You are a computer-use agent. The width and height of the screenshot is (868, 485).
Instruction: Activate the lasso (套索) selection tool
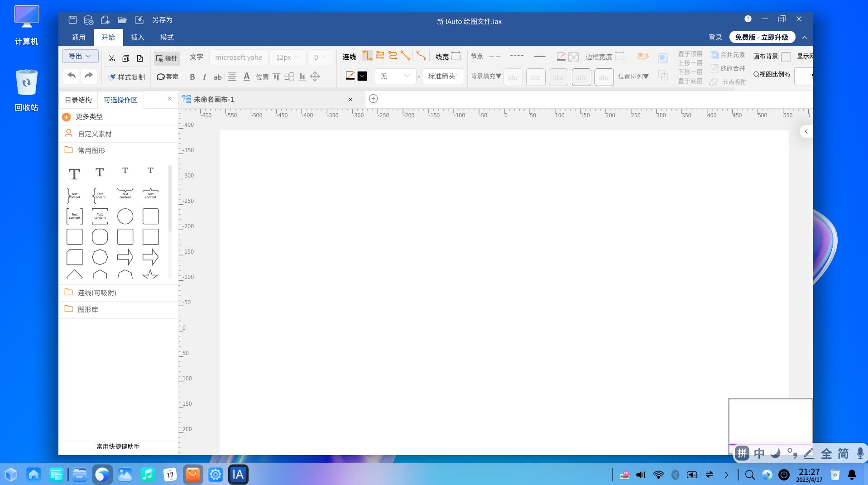click(167, 77)
